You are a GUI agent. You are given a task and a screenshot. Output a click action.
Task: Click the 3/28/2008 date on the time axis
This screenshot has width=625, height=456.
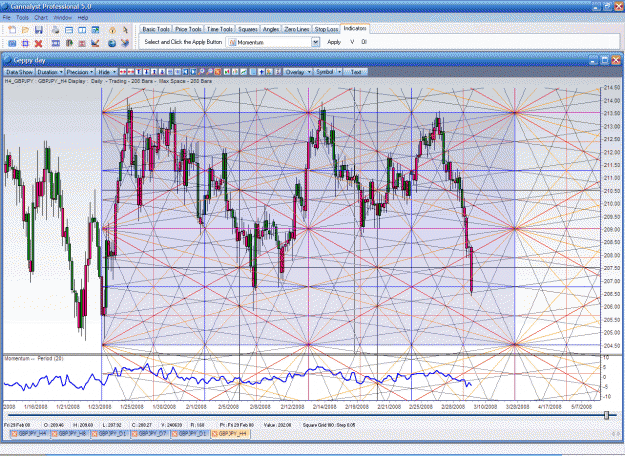(x=517, y=407)
